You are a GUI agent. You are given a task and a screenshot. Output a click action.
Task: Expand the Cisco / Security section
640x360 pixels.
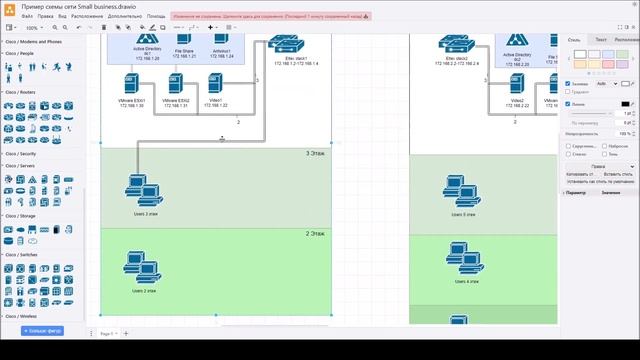20,154
